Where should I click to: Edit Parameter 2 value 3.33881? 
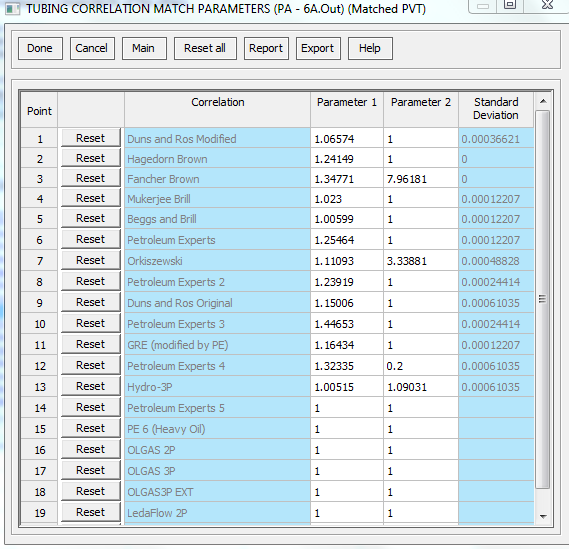421,261
